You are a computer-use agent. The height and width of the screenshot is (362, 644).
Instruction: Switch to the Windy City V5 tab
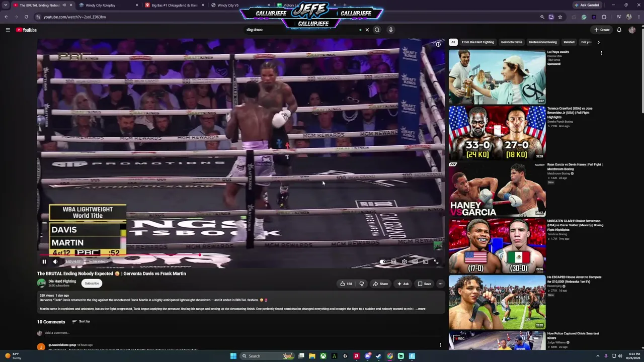pos(239,5)
